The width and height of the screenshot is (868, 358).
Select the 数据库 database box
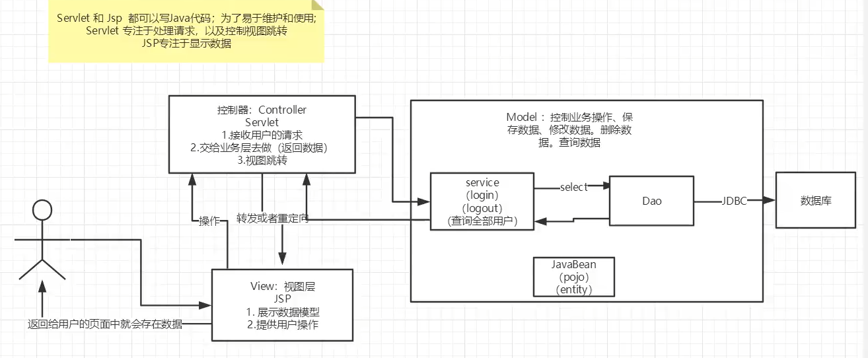tap(816, 200)
